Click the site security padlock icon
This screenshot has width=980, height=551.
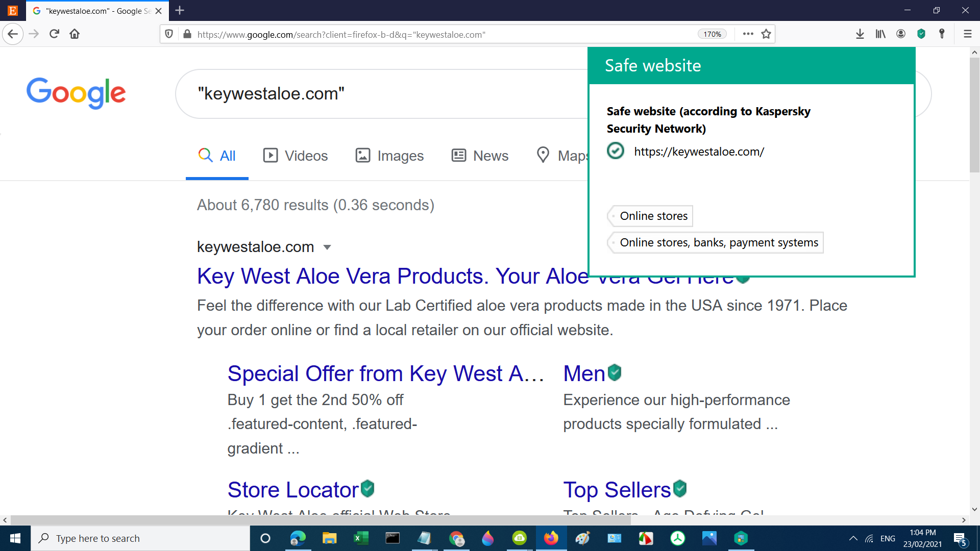pyautogui.click(x=187, y=34)
